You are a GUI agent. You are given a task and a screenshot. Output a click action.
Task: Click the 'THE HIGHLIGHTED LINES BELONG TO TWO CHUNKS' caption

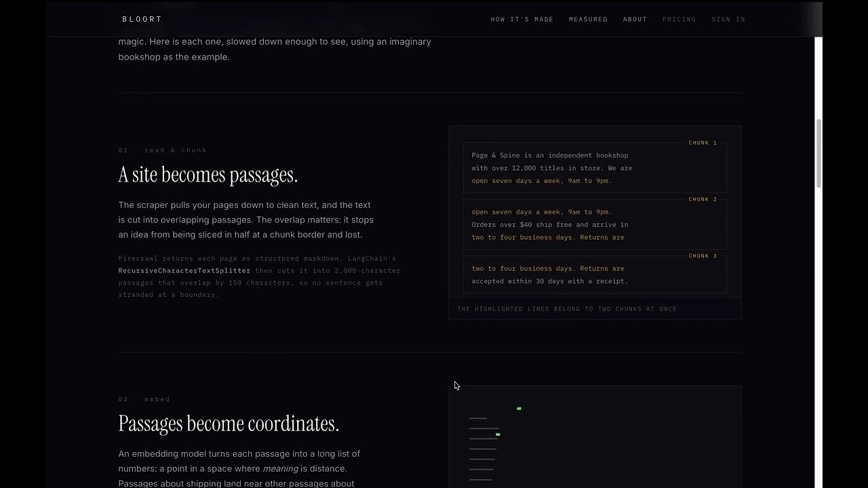[x=567, y=309]
